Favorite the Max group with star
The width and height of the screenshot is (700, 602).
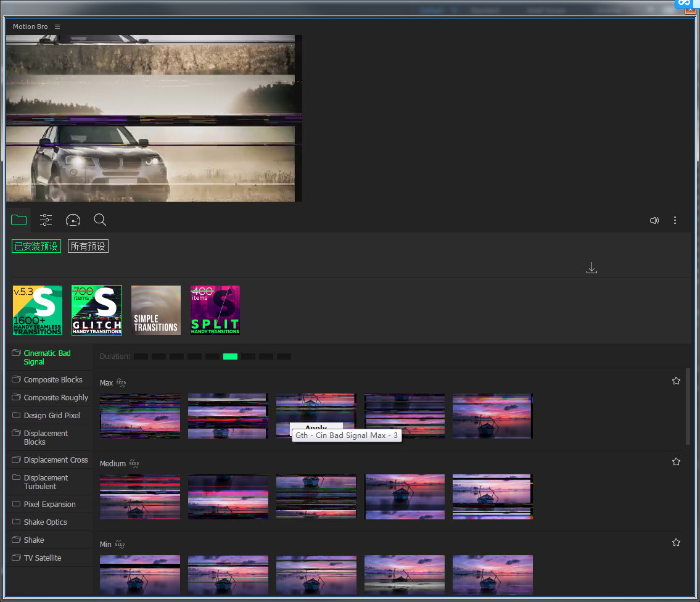coord(677,381)
